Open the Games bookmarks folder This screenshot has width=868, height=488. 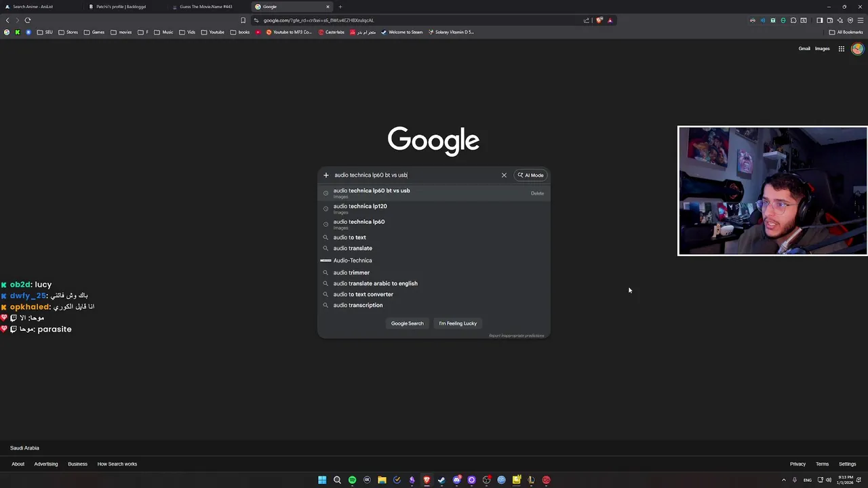[94, 32]
